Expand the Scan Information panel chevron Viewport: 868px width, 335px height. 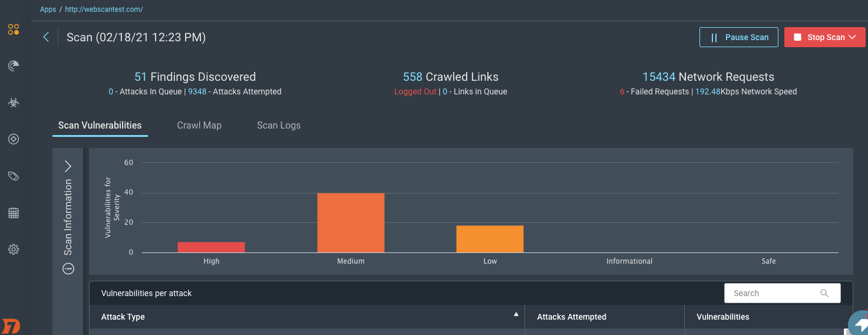click(68, 166)
